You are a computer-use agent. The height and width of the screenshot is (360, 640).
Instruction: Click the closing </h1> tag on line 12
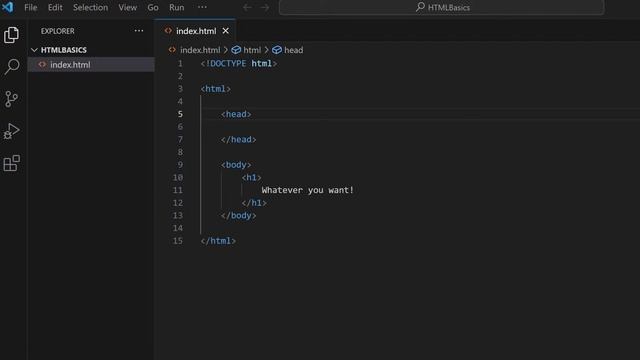254,203
